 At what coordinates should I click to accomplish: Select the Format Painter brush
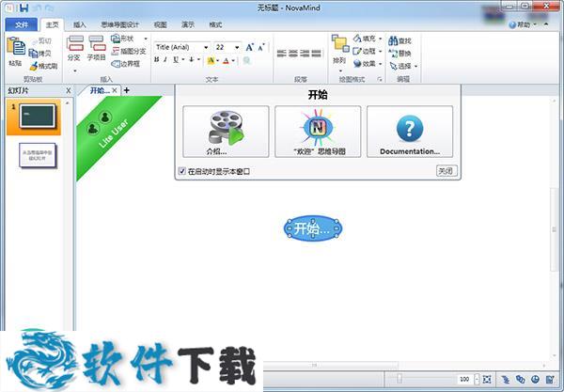point(34,66)
